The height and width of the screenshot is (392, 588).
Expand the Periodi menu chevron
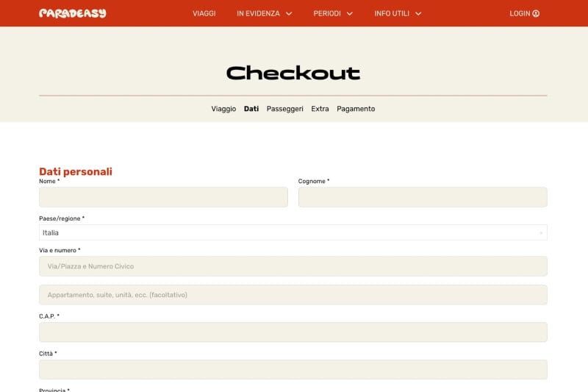click(350, 13)
